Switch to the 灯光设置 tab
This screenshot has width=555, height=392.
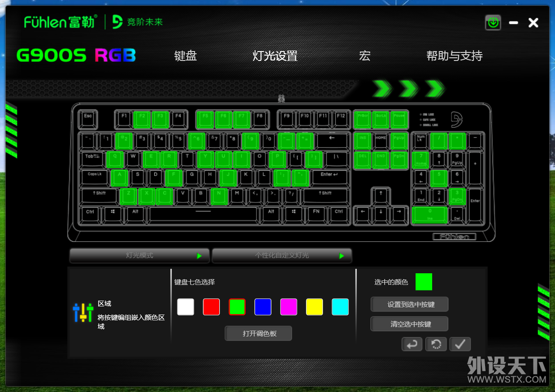tap(275, 56)
